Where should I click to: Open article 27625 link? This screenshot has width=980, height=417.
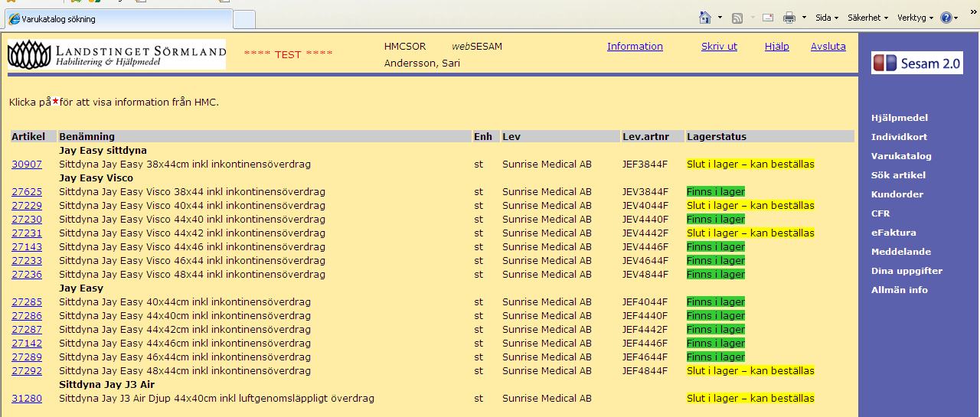[27, 192]
